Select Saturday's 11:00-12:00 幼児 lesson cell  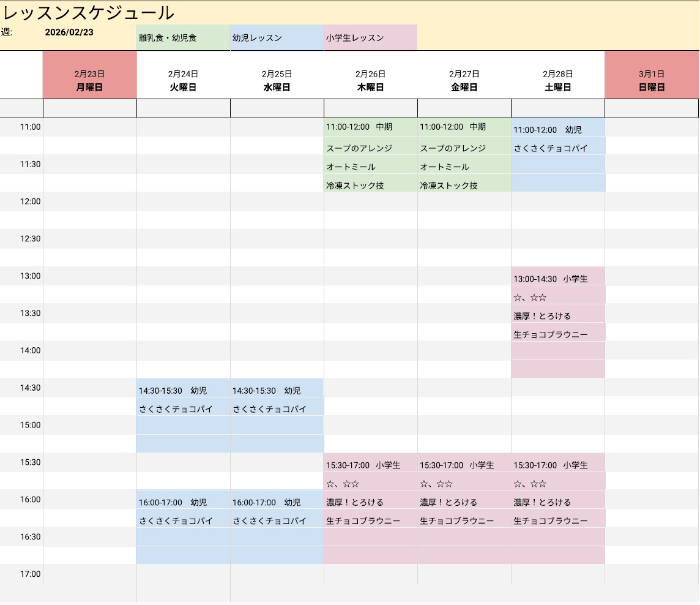557,129
